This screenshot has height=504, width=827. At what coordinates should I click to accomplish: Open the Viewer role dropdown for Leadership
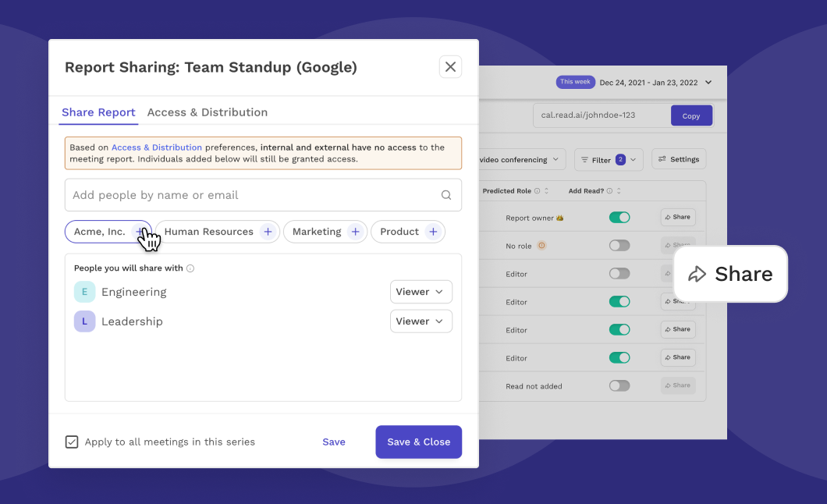coord(421,321)
